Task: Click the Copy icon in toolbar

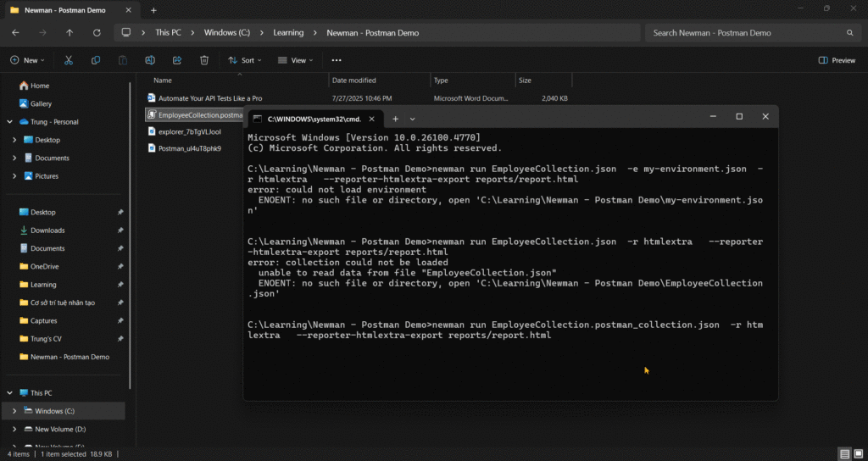Action: coord(96,60)
